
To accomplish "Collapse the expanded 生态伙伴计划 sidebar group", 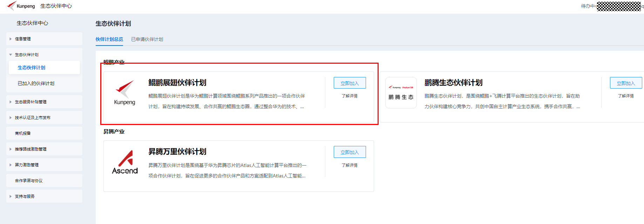I will [44, 55].
